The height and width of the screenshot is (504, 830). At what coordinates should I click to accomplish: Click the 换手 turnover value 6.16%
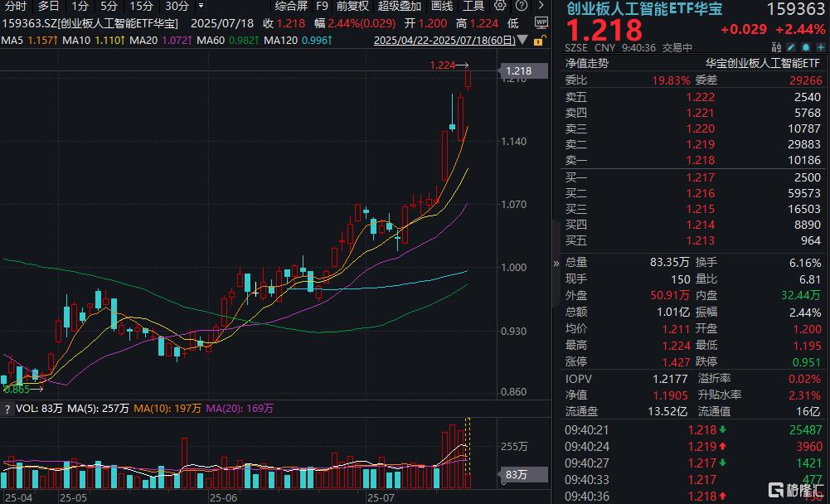click(804, 263)
